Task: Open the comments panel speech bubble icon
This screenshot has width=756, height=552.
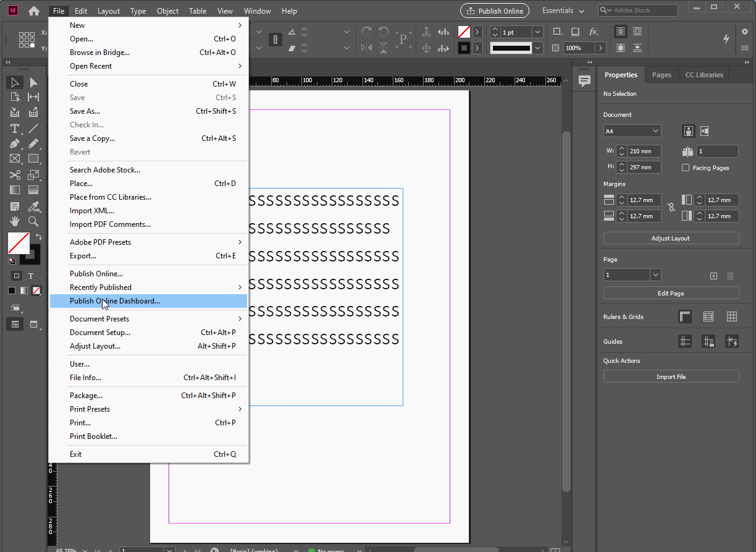Action: tap(584, 82)
